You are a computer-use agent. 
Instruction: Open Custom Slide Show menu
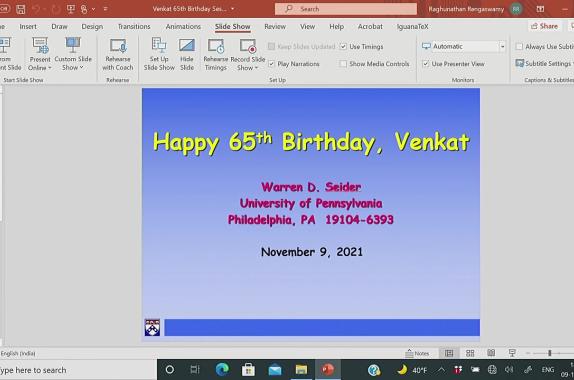[x=73, y=54]
